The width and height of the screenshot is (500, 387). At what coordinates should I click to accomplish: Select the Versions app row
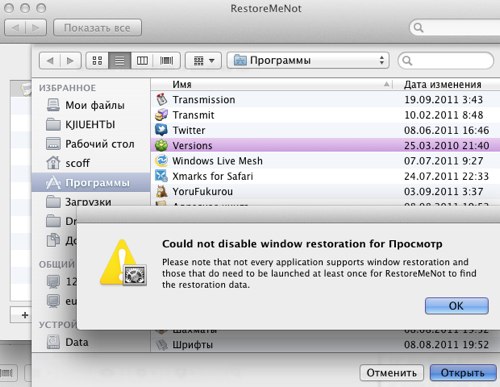click(325, 145)
